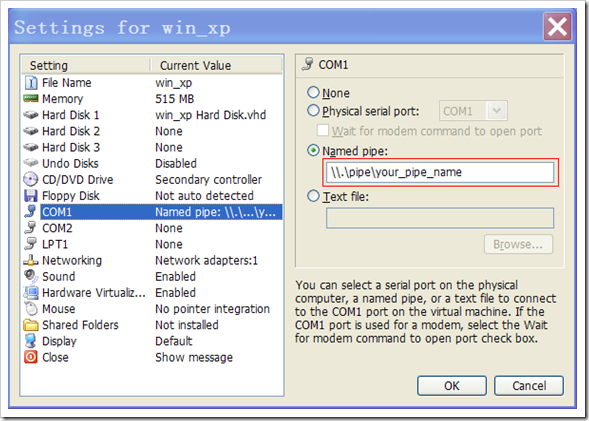Click the highlighted 'Named pipe: \\.\...\y...' value
The height and width of the screenshot is (421, 589).
pos(216,212)
